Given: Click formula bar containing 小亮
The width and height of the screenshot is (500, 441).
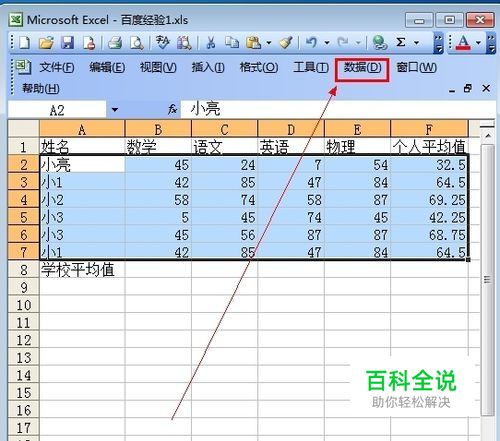Looking at the screenshot, I should tap(337, 109).
